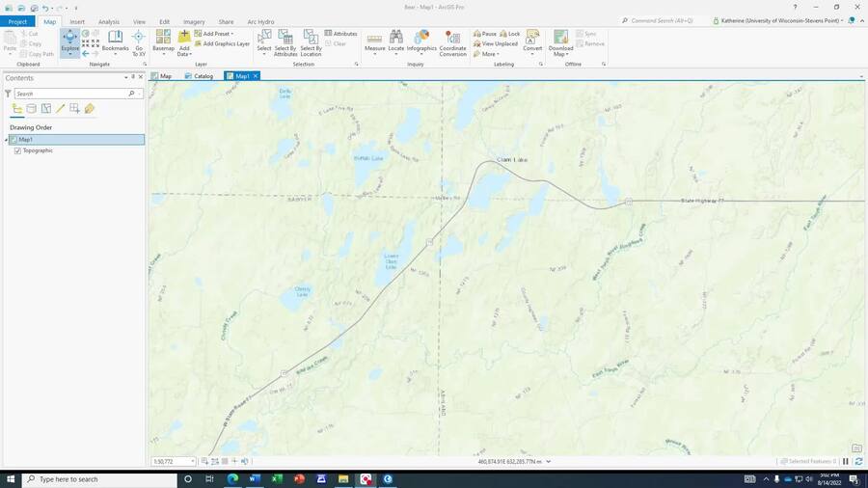Toggle Lock labels option
The image size is (868, 488).
pos(510,34)
